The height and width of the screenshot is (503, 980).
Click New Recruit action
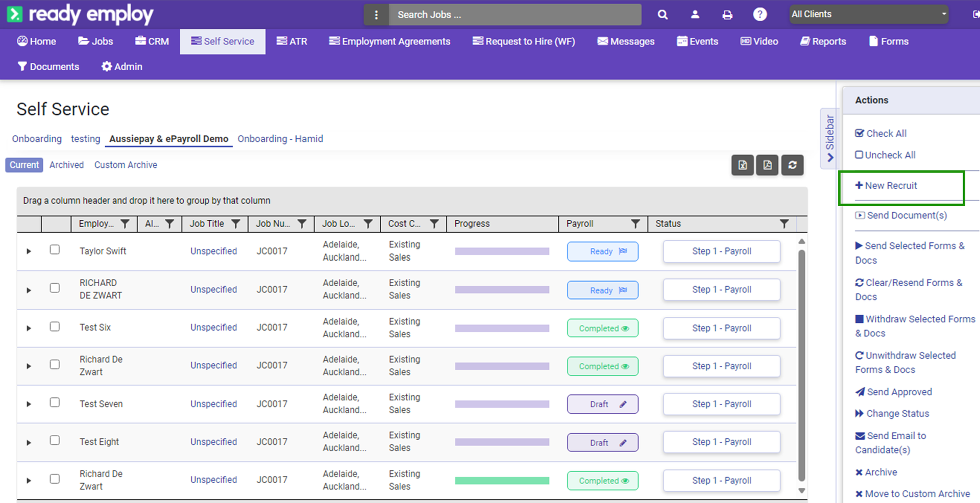coord(886,186)
